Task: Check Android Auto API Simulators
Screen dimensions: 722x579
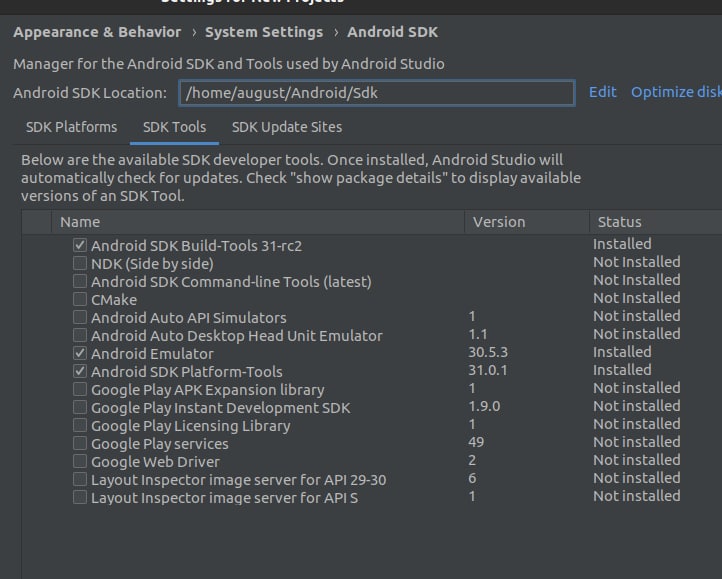Action: 80,317
